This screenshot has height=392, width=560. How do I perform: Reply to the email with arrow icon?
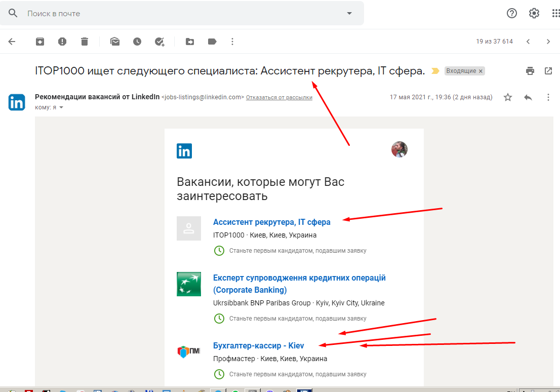tap(528, 97)
